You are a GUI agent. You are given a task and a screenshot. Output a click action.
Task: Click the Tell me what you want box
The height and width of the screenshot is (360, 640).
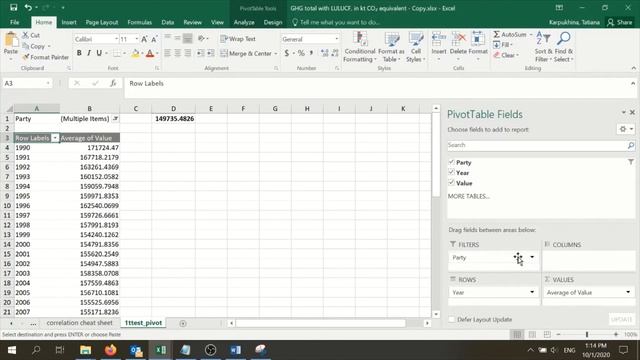(x=336, y=22)
